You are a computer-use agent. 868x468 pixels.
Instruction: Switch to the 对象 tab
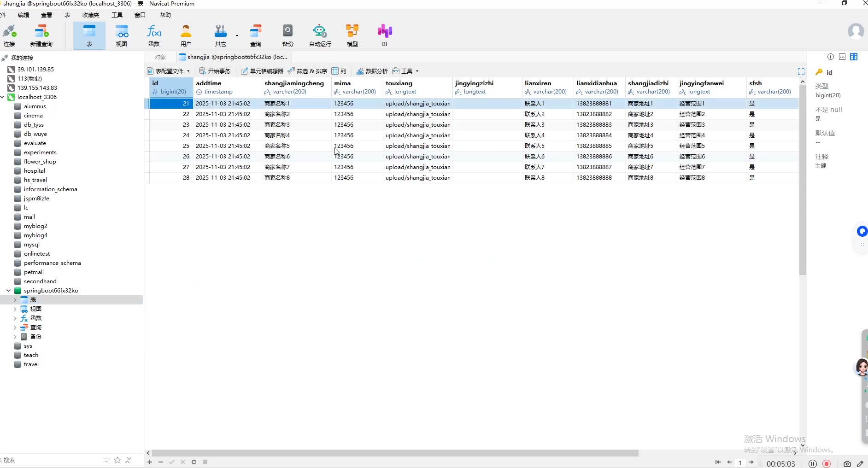pos(160,57)
